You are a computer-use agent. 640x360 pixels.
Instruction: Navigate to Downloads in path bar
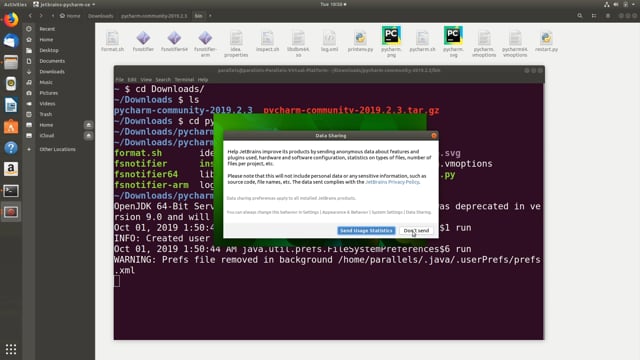pyautogui.click(x=100, y=16)
